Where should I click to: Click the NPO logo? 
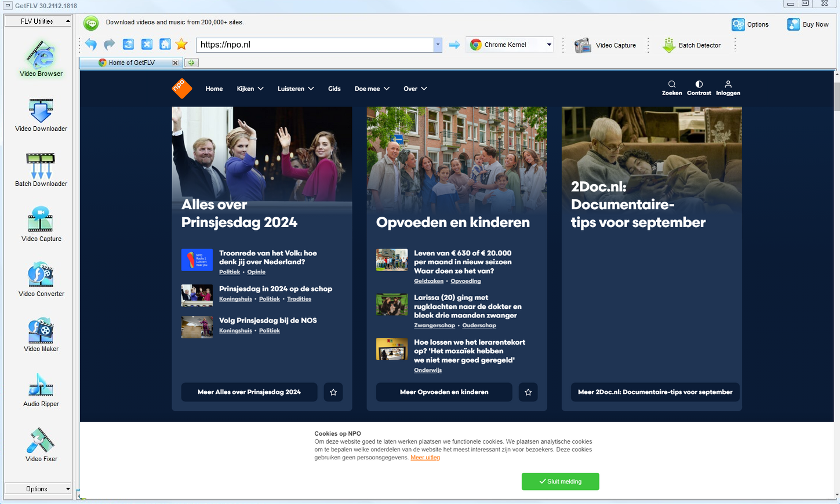(182, 89)
